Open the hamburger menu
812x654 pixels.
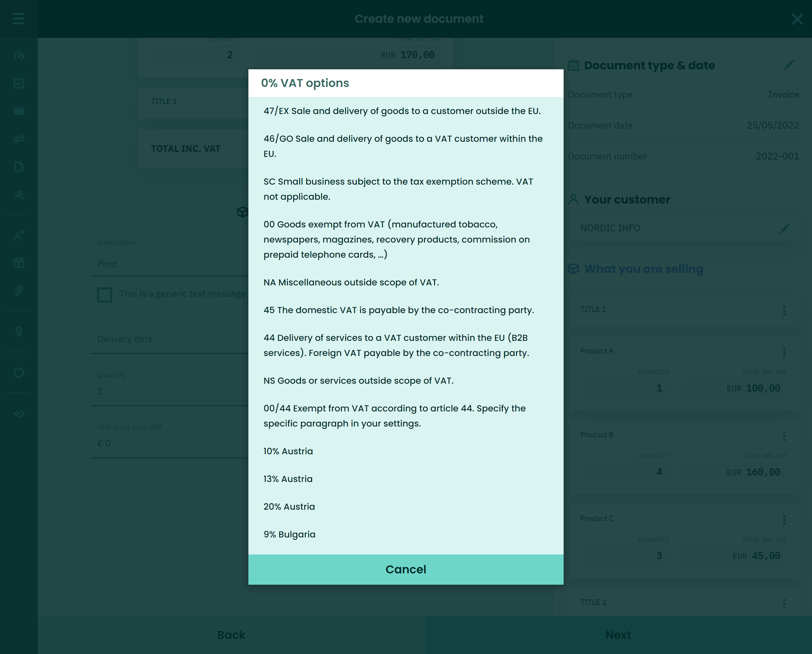click(18, 19)
